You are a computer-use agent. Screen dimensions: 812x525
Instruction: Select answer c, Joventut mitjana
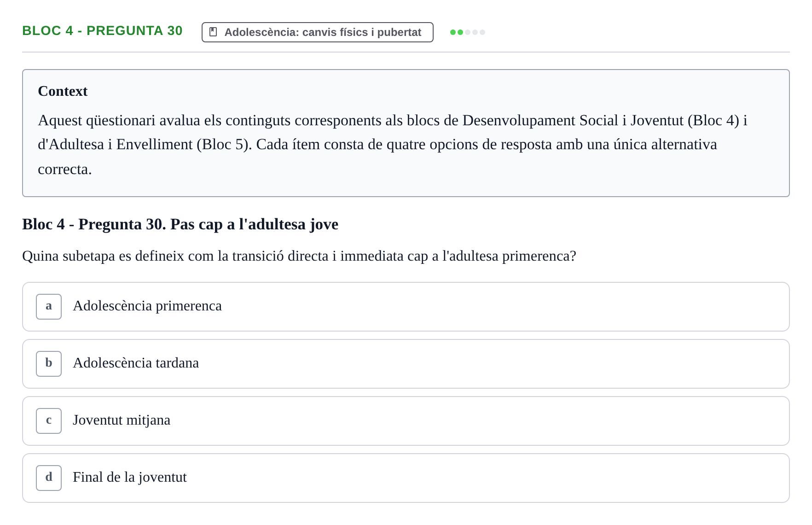pyautogui.click(x=406, y=421)
